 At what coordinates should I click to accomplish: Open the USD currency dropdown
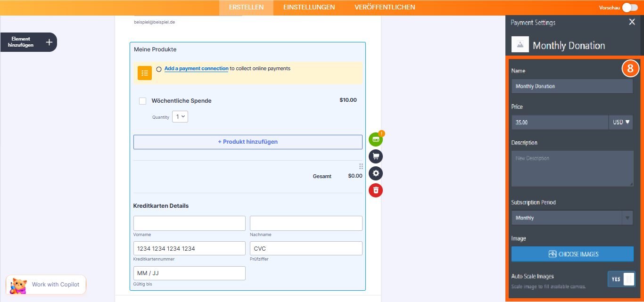click(x=621, y=122)
